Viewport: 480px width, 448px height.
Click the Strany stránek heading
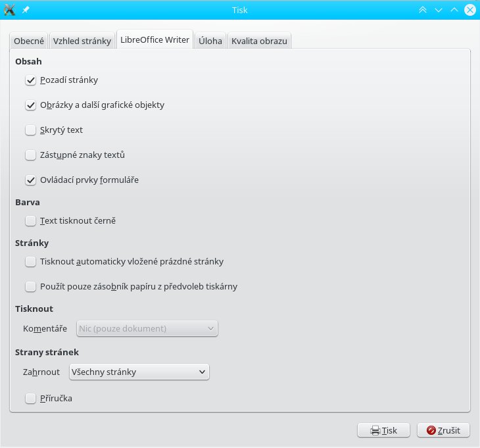47,352
